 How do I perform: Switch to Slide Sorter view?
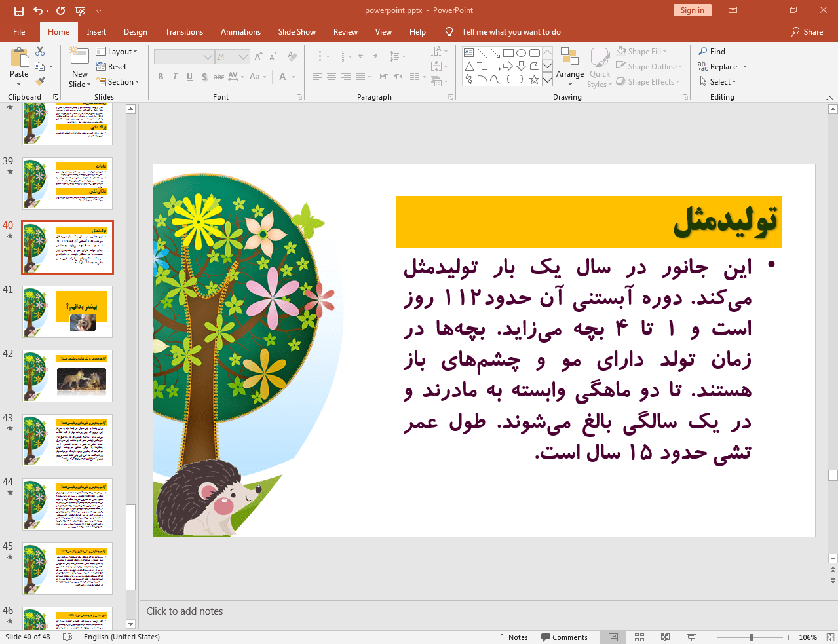pos(639,636)
